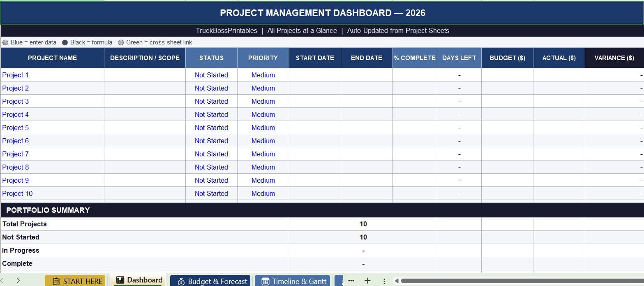Select the Project 1 name cell
The image size is (644, 286).
click(52, 75)
